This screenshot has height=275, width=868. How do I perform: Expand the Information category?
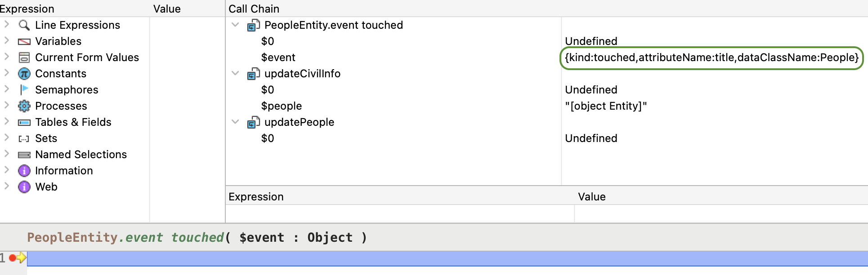pos(7,170)
